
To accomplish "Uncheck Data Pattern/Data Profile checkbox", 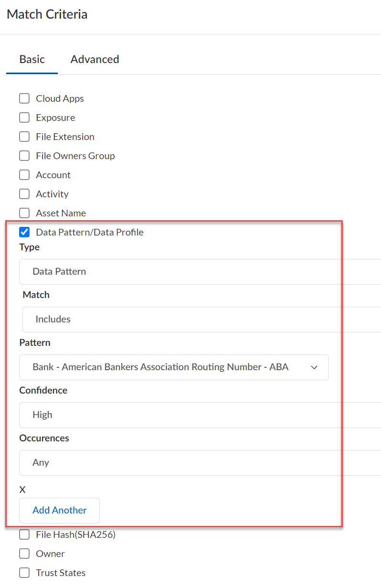I will 24,232.
